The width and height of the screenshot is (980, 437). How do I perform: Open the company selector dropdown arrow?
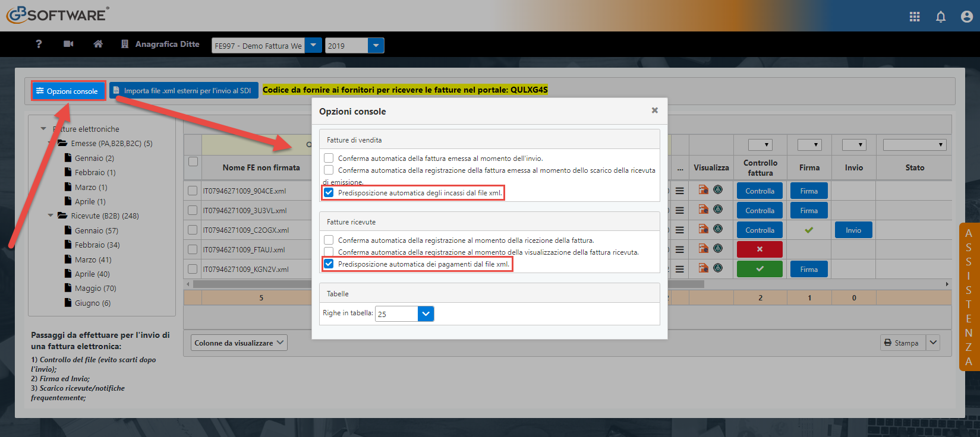(313, 46)
